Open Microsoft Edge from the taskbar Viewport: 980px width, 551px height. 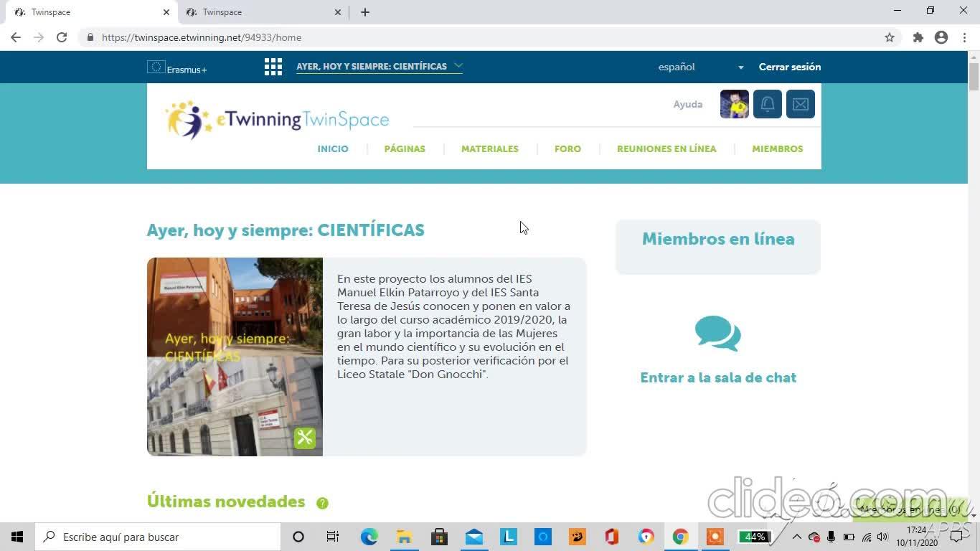tap(369, 537)
